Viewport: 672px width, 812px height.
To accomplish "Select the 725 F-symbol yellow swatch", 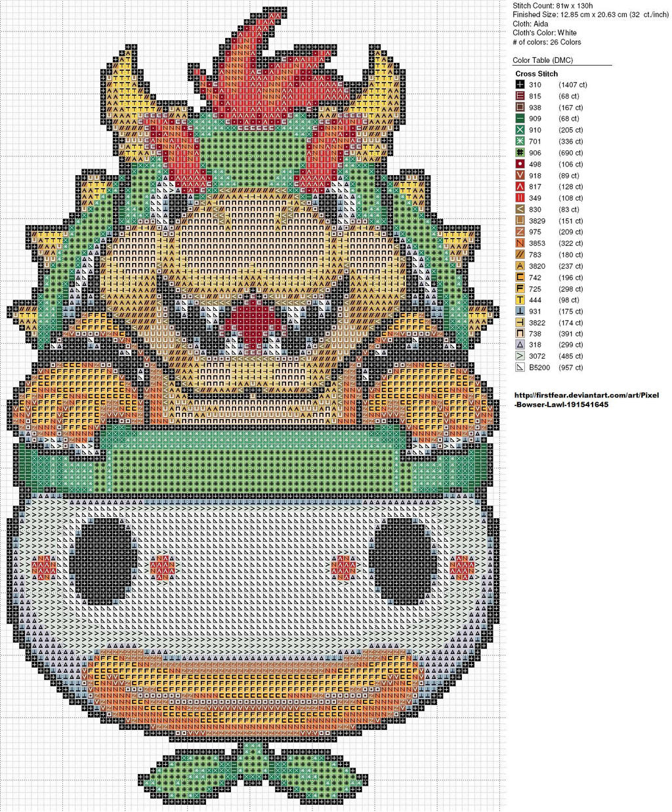I will [520, 289].
